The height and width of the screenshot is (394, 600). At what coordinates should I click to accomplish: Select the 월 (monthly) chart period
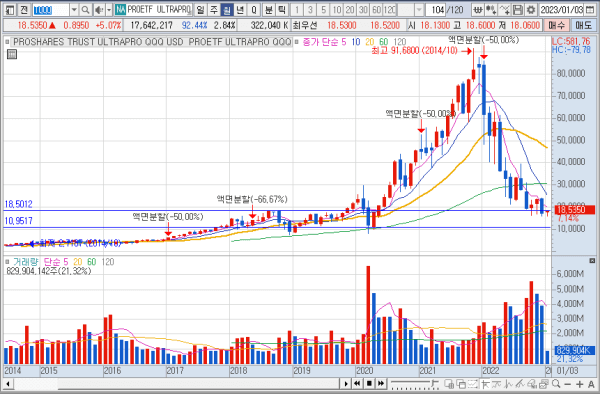click(227, 10)
